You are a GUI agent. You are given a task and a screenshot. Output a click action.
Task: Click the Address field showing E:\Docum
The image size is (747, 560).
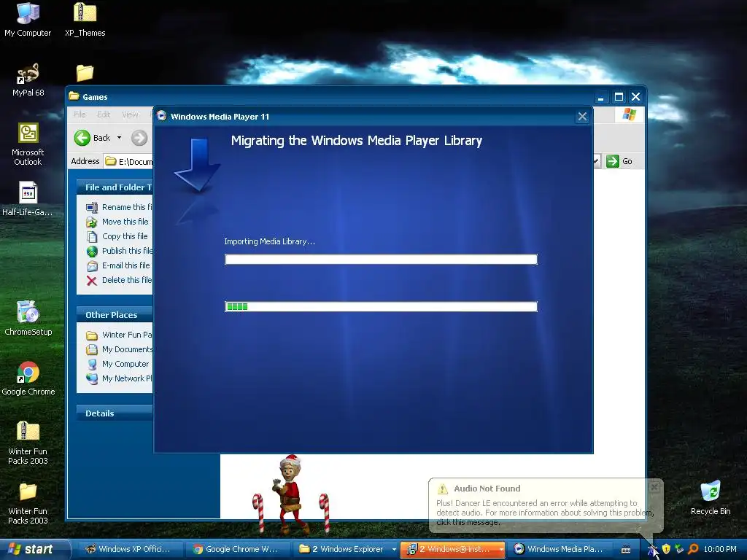(128, 161)
